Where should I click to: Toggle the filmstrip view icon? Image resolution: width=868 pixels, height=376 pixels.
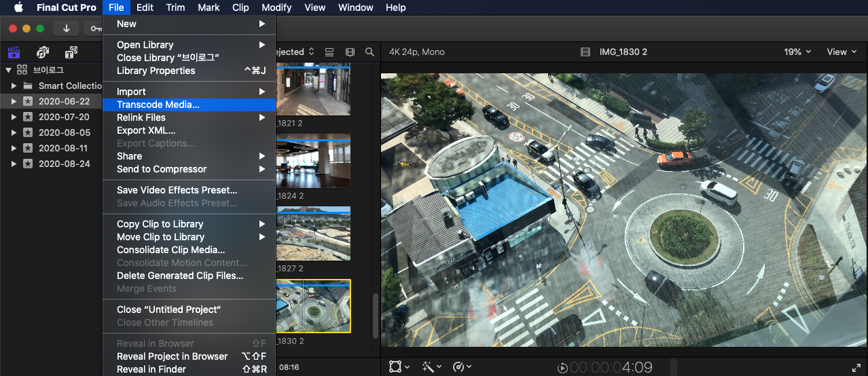point(350,52)
